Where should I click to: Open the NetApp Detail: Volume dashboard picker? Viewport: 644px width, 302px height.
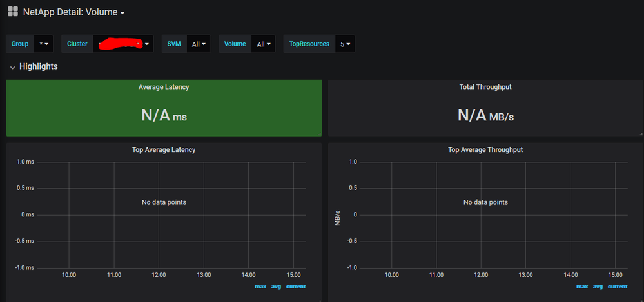click(73, 12)
